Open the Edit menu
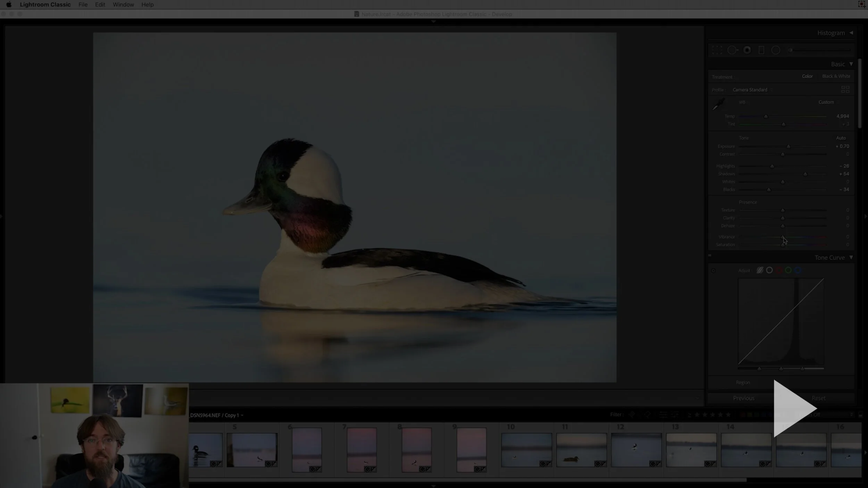 (x=100, y=5)
